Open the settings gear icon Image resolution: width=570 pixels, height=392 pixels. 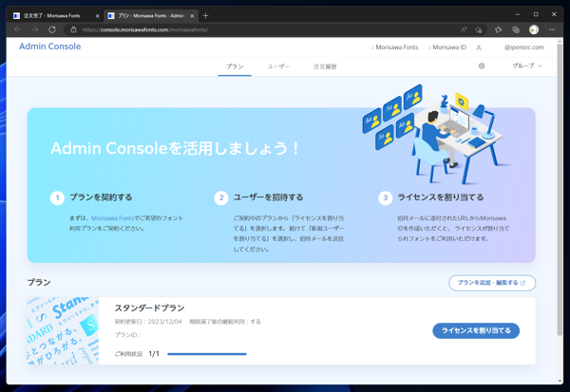point(482,66)
